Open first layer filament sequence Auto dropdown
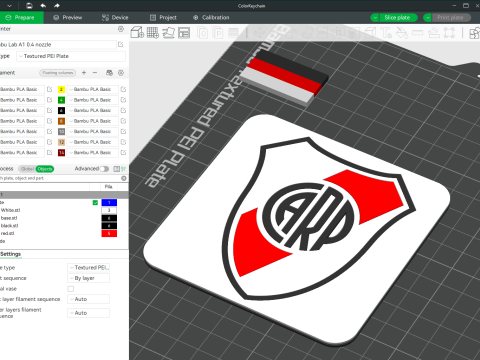 [x=89, y=299]
